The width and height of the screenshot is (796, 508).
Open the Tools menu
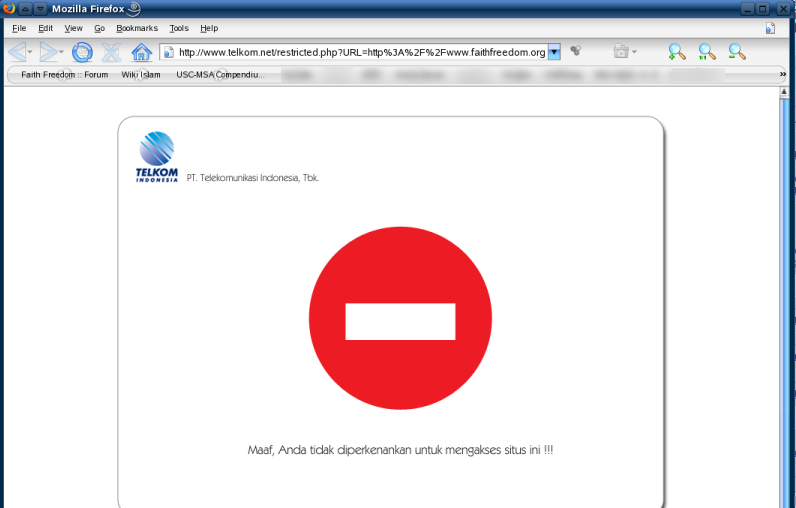(179, 28)
